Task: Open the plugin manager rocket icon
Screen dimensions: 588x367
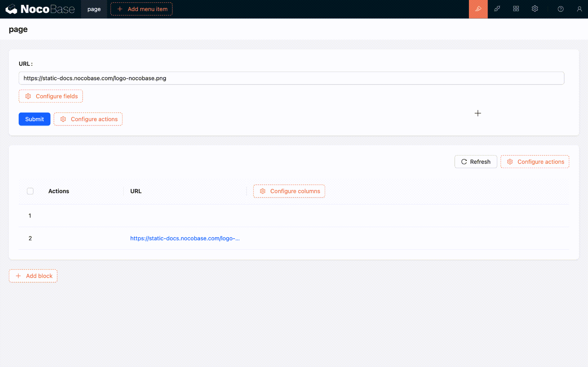Action: pos(497,9)
